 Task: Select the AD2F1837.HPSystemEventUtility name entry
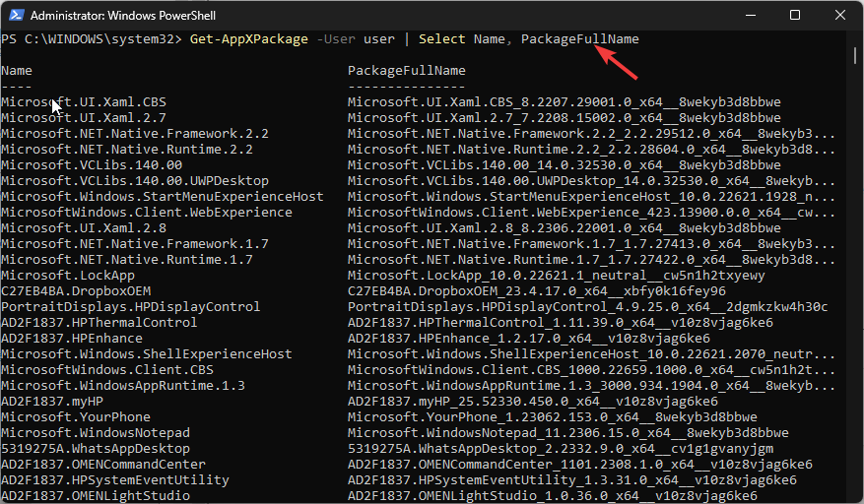coord(115,479)
